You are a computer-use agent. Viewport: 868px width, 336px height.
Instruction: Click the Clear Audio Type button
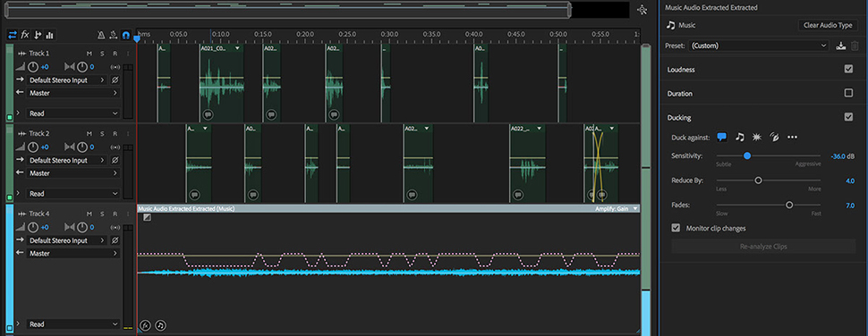tap(828, 25)
